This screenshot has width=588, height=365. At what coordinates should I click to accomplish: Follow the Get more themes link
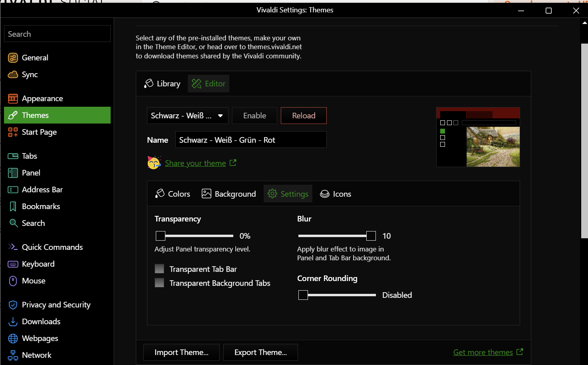click(483, 352)
